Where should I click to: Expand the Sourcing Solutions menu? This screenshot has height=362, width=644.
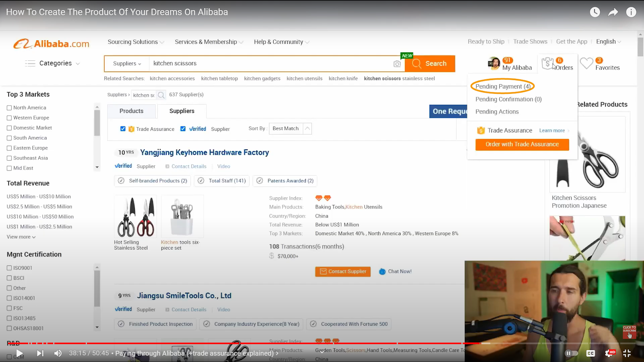click(x=136, y=42)
